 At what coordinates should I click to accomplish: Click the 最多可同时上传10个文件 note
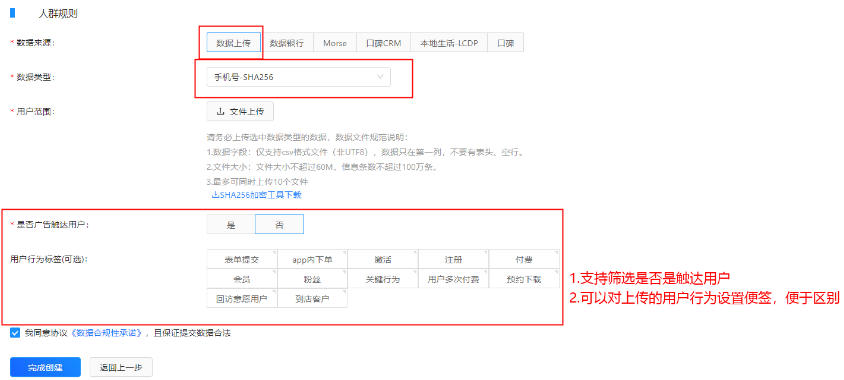[x=257, y=182]
